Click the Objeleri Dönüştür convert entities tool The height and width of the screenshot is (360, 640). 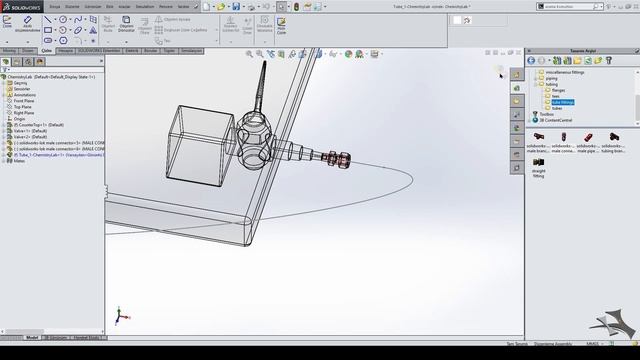(126, 24)
